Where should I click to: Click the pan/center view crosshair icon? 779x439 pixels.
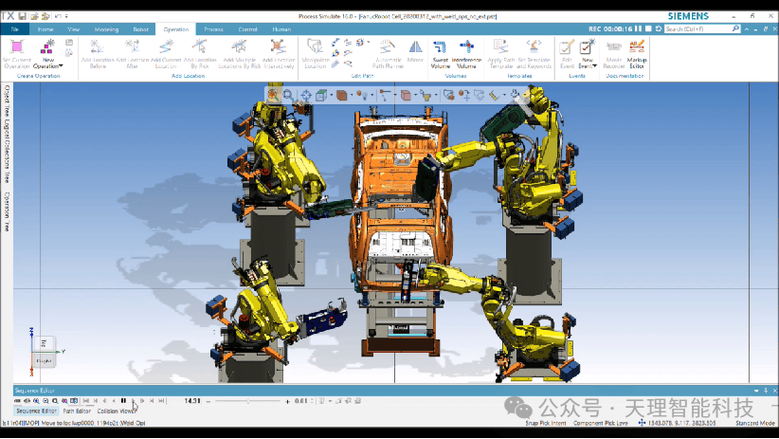click(306, 95)
